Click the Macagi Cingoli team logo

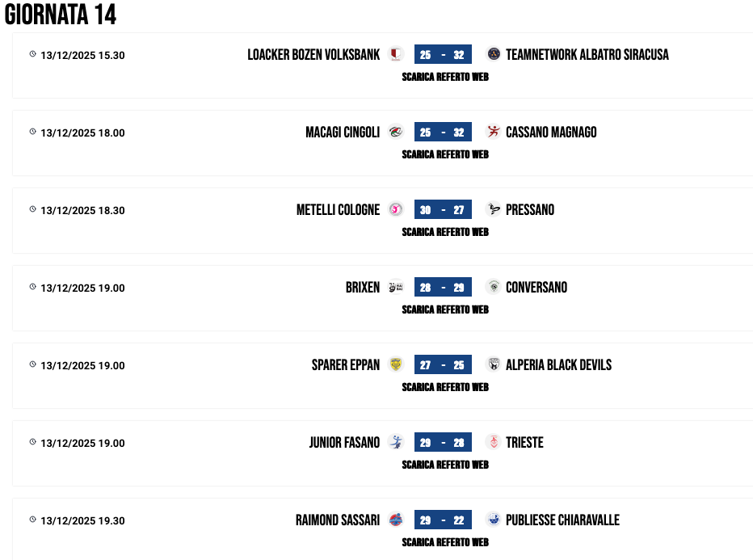396,132
